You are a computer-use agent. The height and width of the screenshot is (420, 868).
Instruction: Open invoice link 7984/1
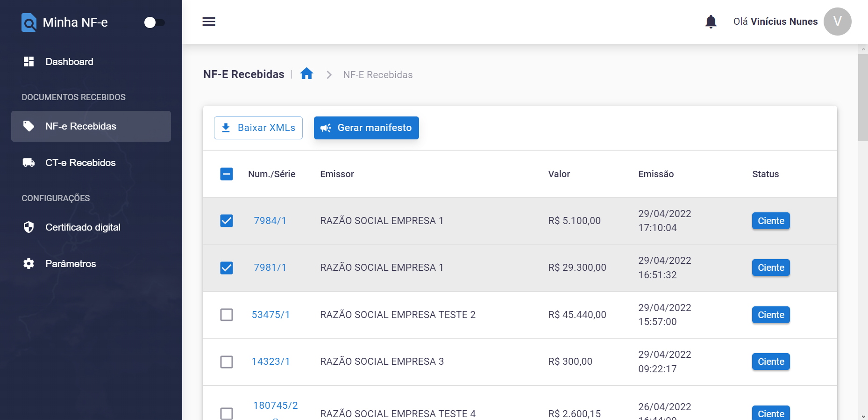270,221
